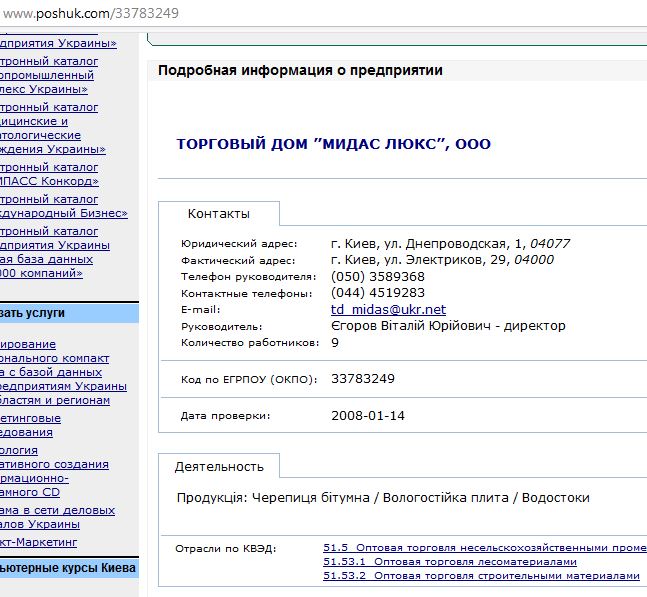Click the маркетинговые исследования sidebar link
Image resolution: width=647 pixels, height=597 pixels.
click(30, 425)
